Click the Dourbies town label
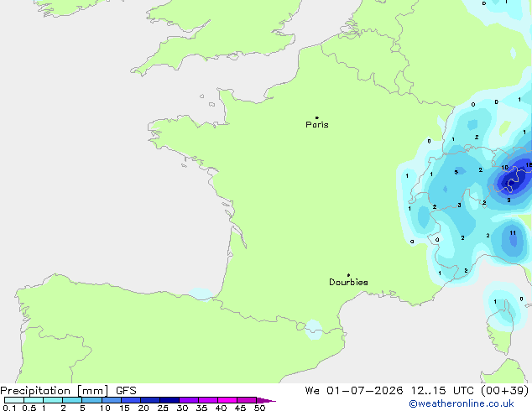Image resolution: width=532 pixels, height=411 pixels. tap(348, 282)
